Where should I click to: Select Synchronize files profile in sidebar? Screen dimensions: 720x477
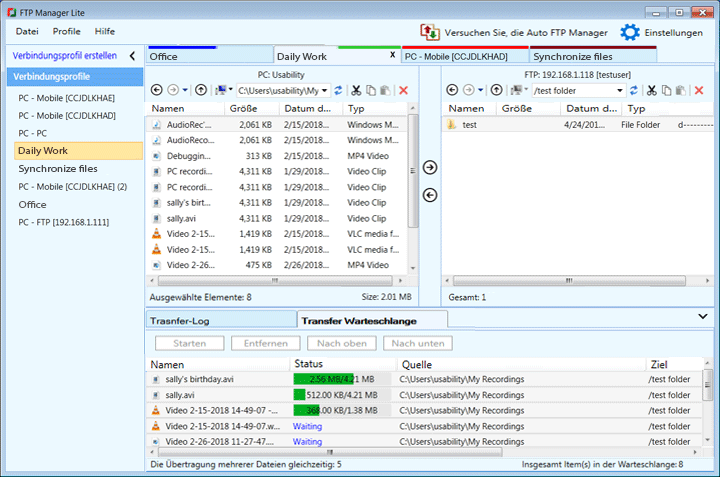[57, 169]
